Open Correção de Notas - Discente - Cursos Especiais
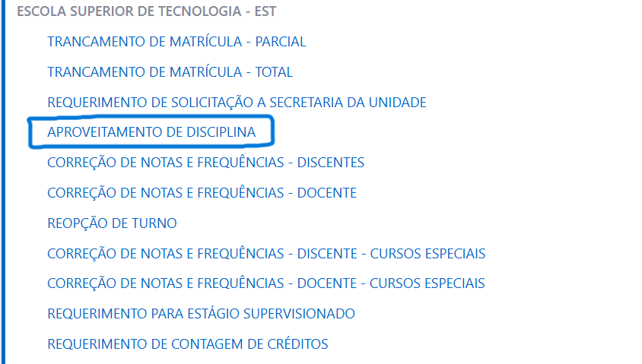This screenshot has height=364, width=642. [266, 253]
